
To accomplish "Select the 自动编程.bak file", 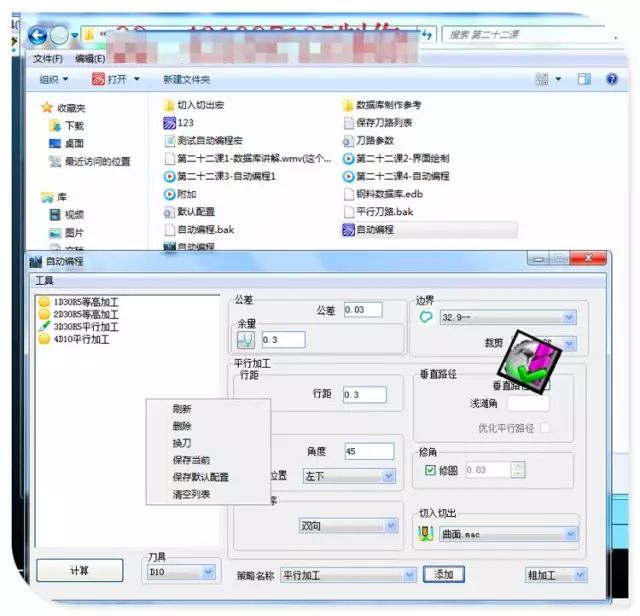I will click(x=199, y=230).
